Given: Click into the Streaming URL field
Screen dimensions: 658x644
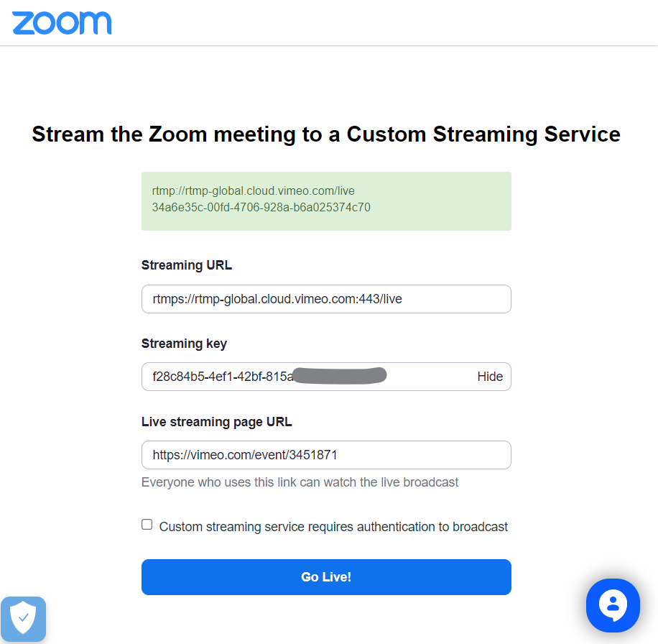Looking at the screenshot, I should coord(326,299).
